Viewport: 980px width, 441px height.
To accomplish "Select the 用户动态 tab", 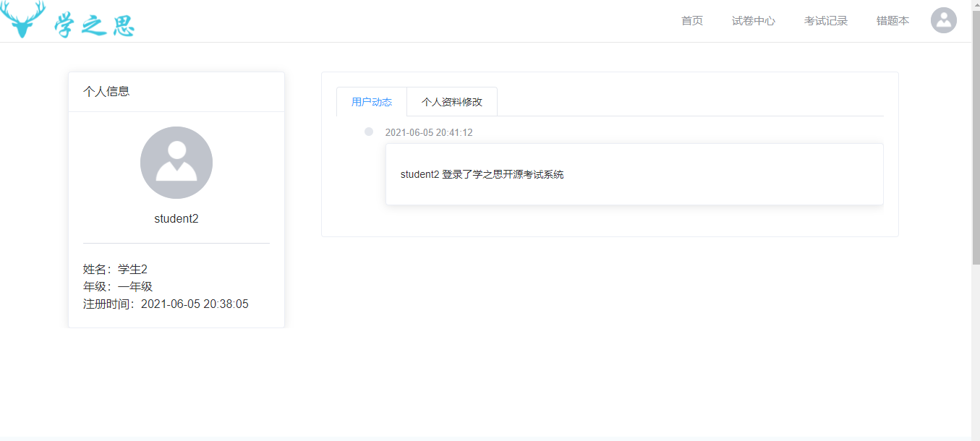I will coord(371,101).
